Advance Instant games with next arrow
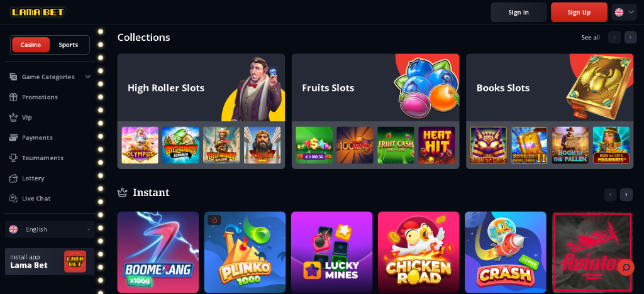This screenshot has width=644, height=294. click(x=626, y=195)
